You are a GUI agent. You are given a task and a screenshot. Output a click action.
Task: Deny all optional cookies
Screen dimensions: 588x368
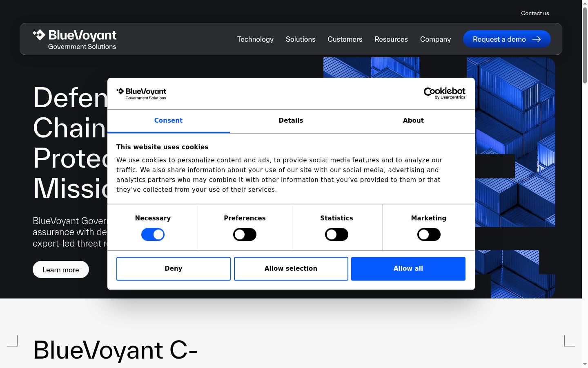point(174,269)
